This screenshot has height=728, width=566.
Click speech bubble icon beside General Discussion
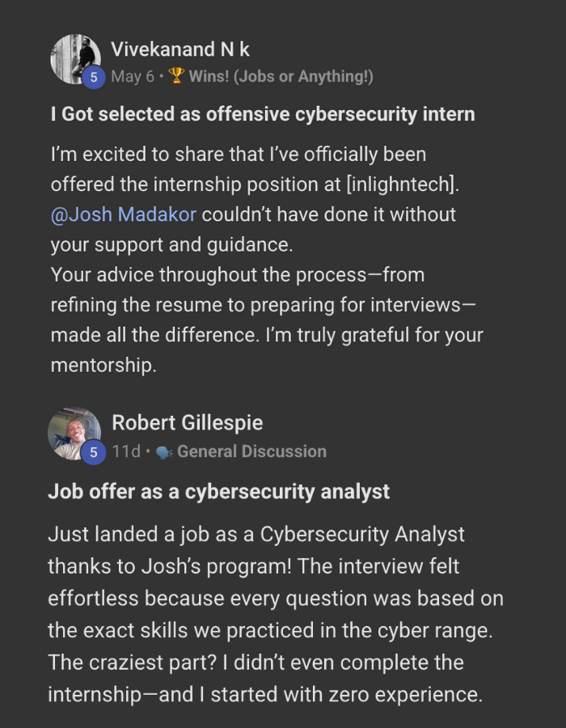click(164, 451)
